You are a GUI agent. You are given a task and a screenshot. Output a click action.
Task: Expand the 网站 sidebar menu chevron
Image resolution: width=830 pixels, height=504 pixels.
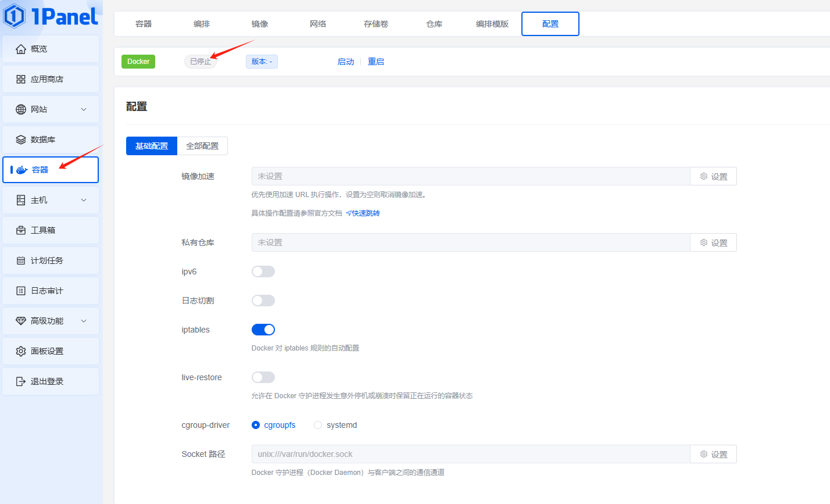84,109
